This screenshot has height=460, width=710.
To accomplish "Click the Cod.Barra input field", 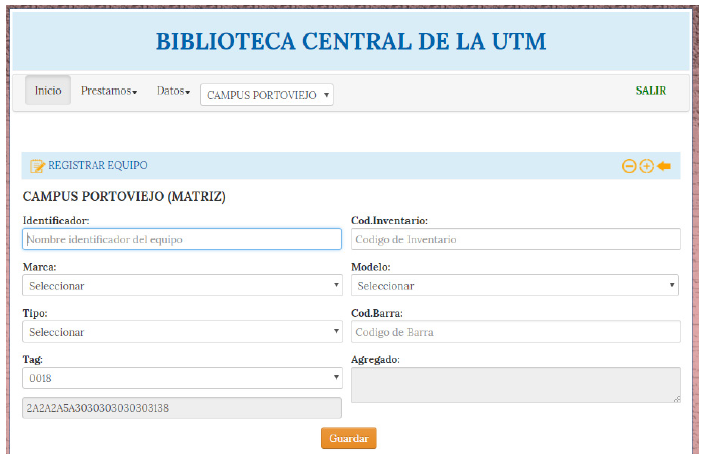I will [515, 332].
